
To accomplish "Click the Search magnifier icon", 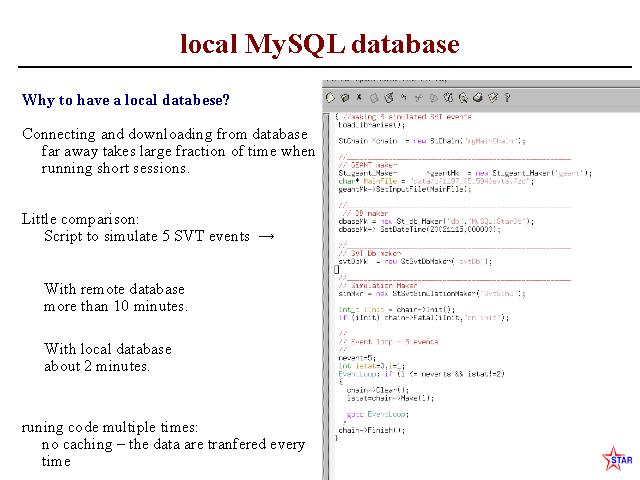I will tap(463, 98).
